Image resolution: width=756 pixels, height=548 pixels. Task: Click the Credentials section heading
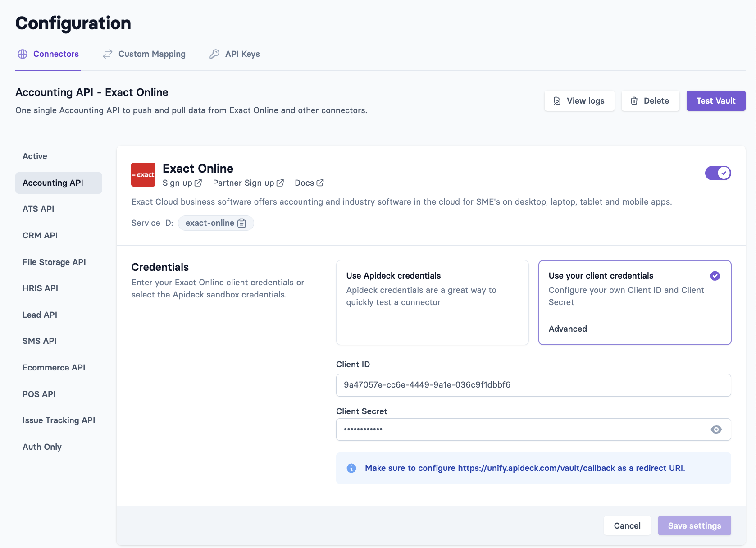coord(160,267)
